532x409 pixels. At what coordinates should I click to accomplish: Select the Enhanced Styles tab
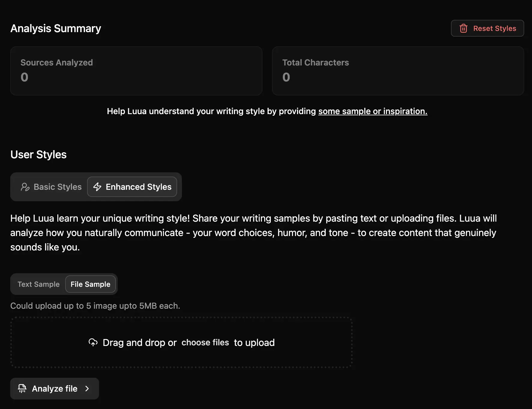click(x=138, y=187)
